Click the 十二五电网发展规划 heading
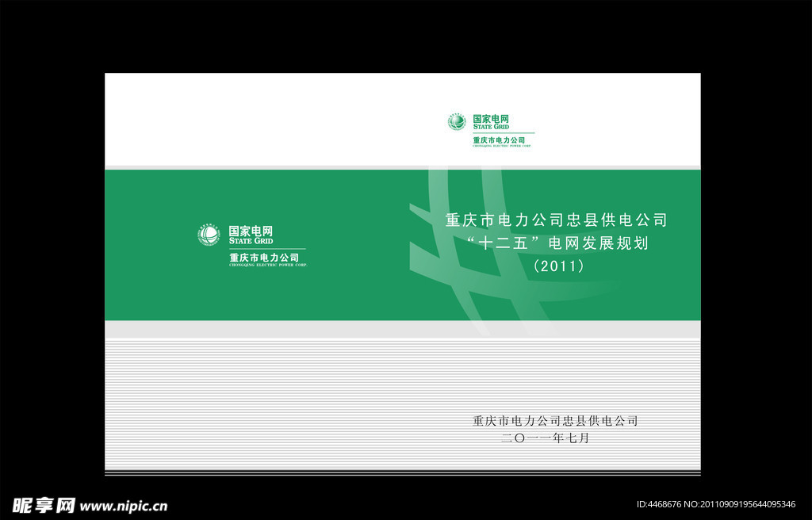812x520 pixels. [557, 243]
